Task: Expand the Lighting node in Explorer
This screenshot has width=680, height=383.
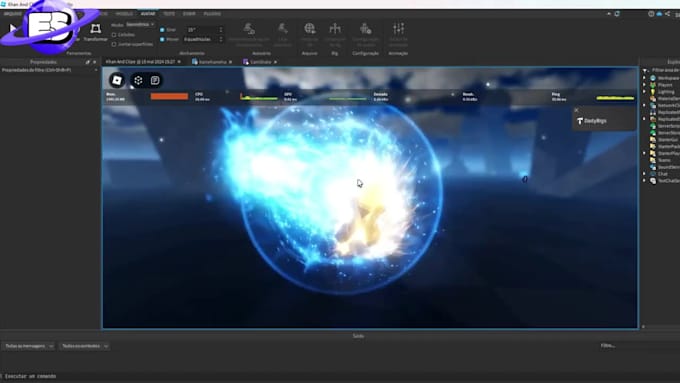Action: tap(644, 92)
